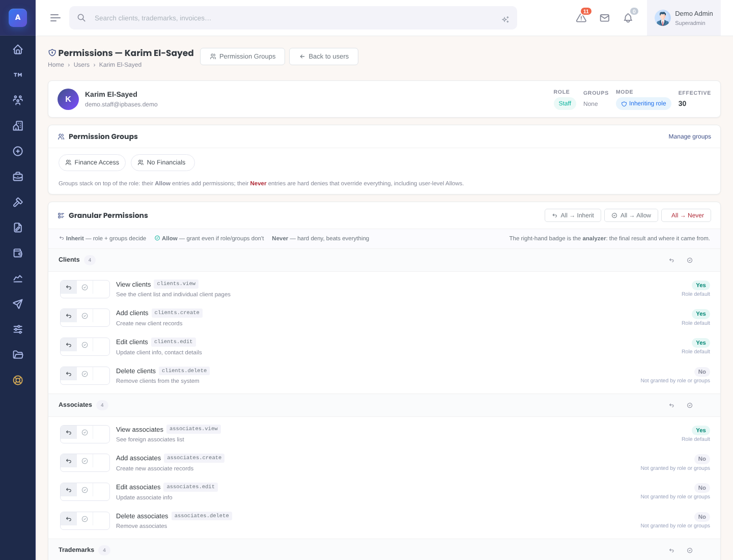Image resolution: width=733 pixels, height=560 pixels.
Task: Open the open-folder sidebar icon
Action: click(18, 355)
